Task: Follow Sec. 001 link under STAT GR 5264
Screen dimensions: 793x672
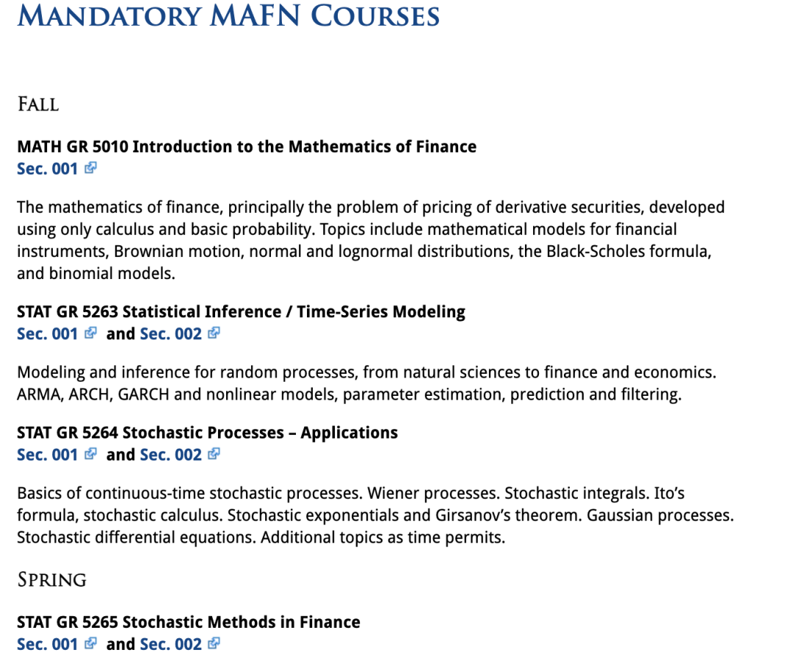Action: click(47, 455)
